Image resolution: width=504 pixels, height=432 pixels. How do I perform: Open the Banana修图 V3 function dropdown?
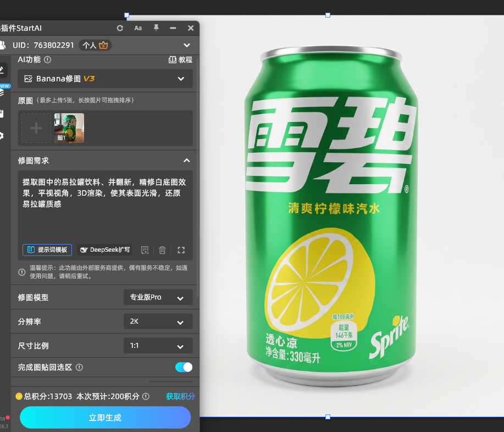tap(105, 79)
